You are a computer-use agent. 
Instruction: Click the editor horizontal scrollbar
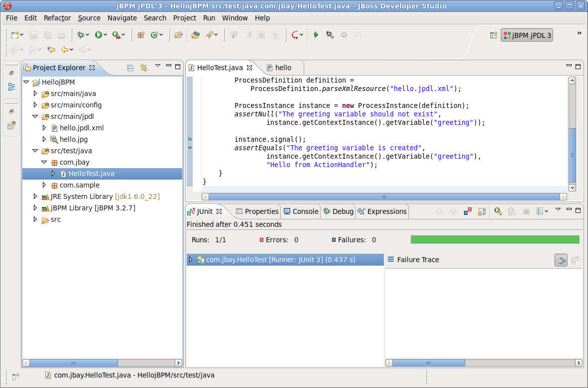click(384, 196)
